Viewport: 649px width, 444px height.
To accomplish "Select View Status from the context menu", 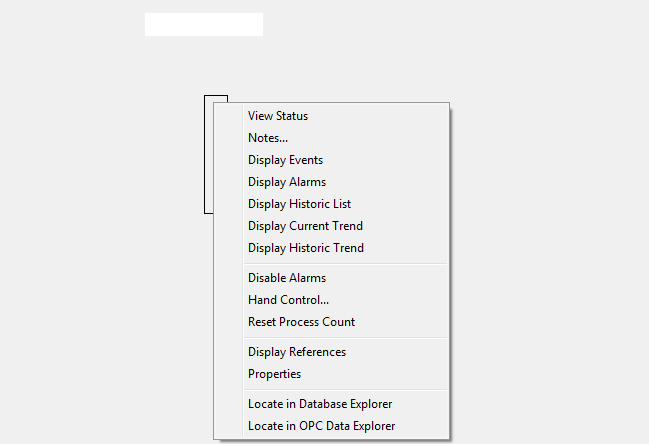I will pyautogui.click(x=278, y=116).
